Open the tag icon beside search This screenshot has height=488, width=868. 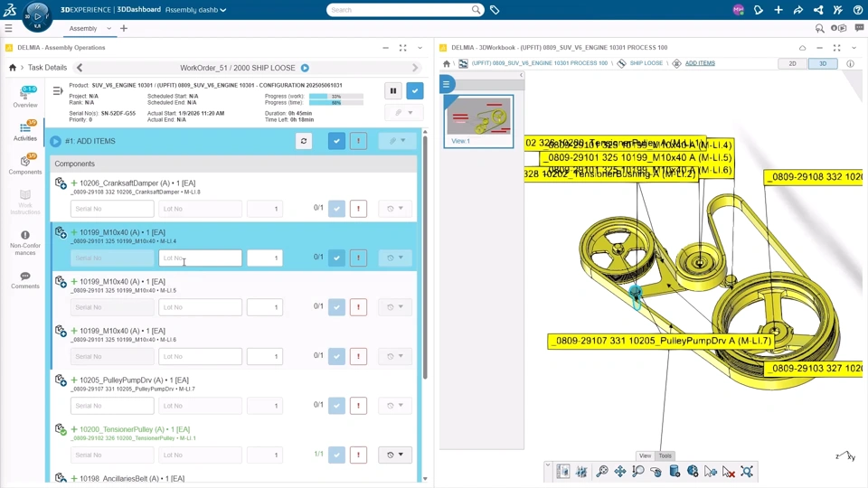pos(495,10)
